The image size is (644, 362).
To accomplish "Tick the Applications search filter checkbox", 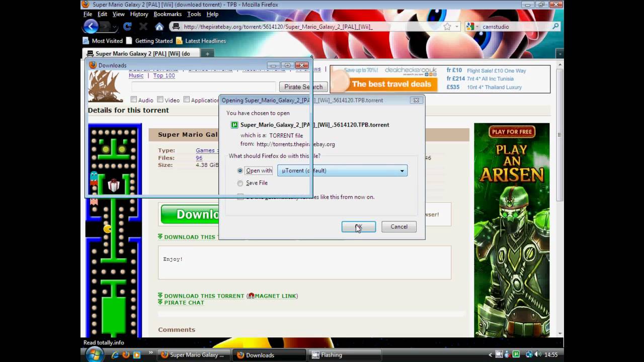I will [187, 100].
